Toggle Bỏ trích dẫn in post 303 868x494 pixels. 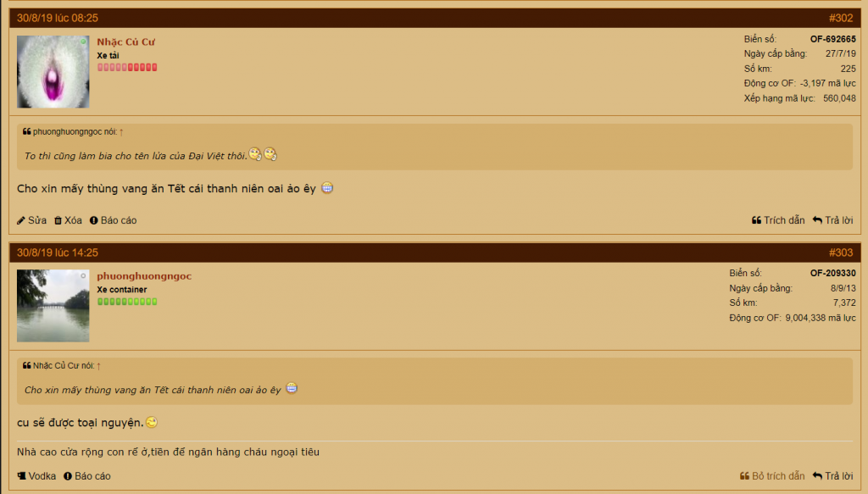point(772,475)
